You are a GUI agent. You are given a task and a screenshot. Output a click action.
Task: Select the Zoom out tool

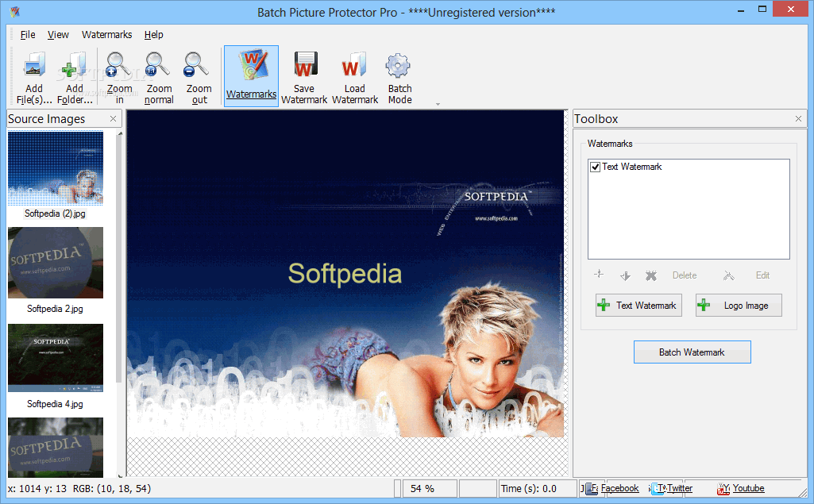199,77
